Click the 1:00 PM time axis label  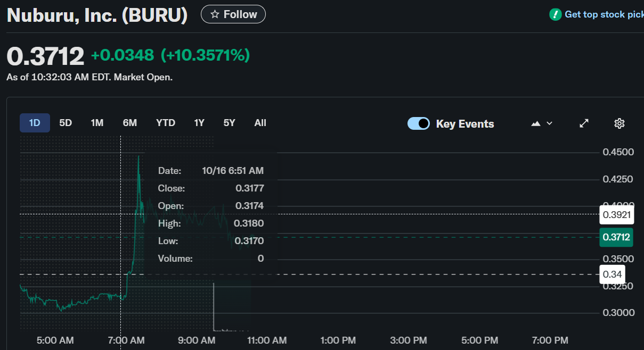point(338,340)
